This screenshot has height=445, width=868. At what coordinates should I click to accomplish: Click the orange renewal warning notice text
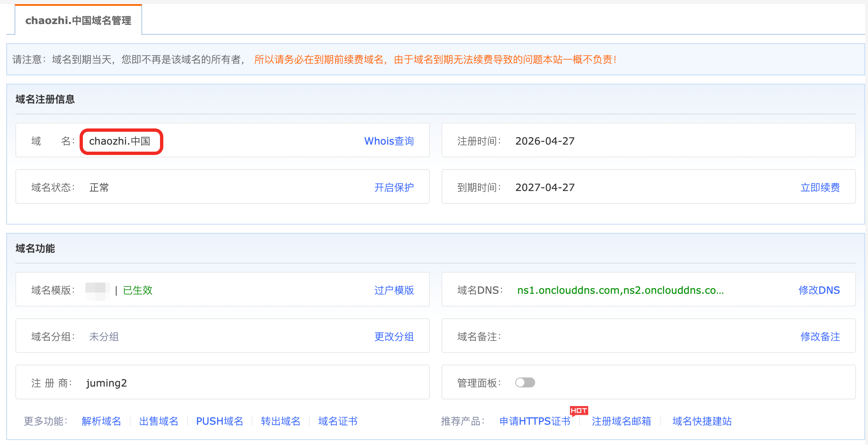coord(435,60)
